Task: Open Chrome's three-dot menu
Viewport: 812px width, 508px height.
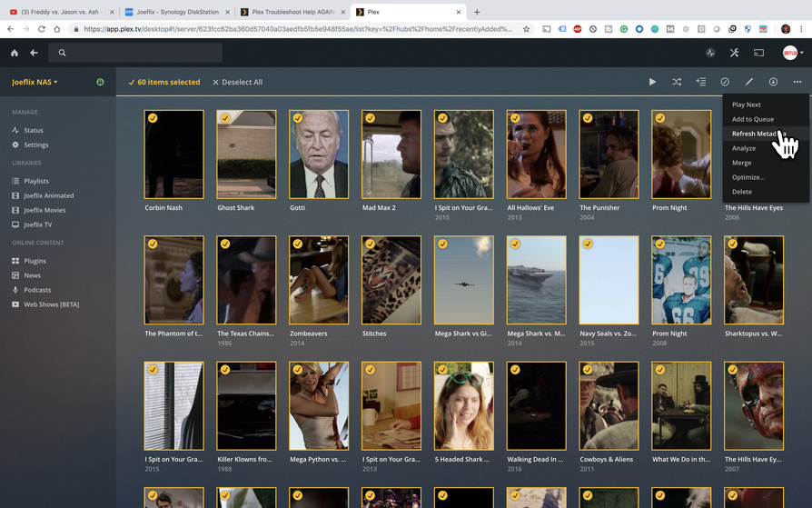Action: [x=801, y=29]
